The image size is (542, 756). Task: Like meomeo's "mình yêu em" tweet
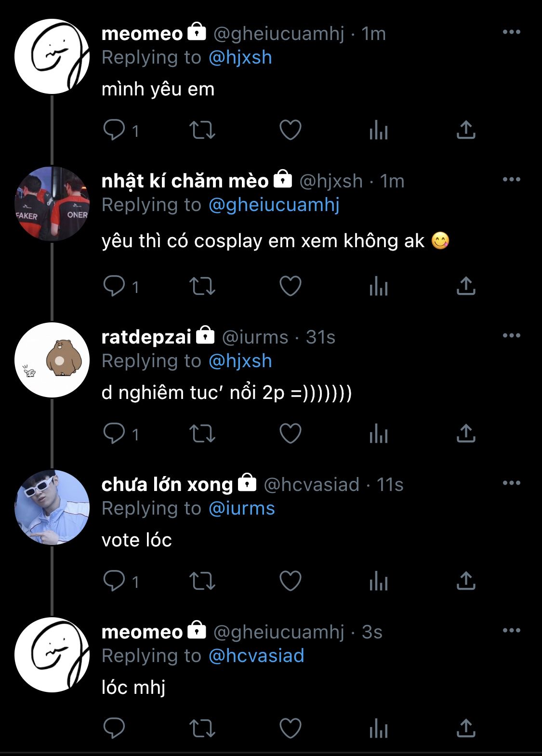291,130
